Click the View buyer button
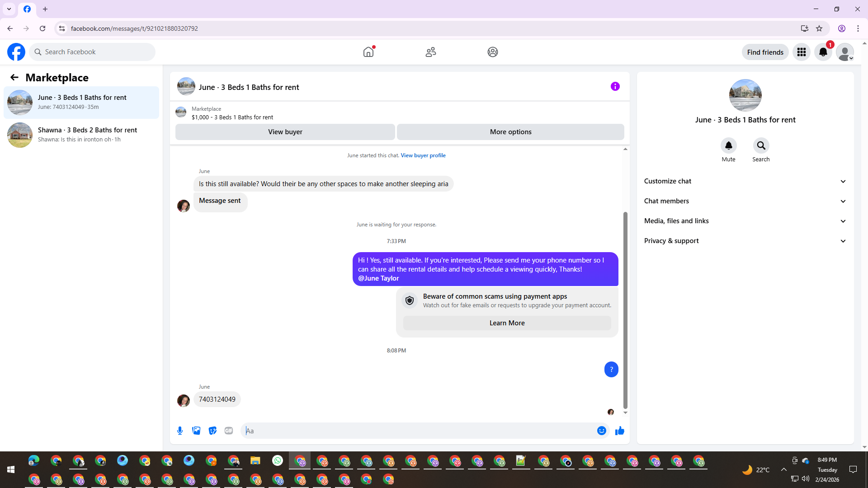This screenshot has height=488, width=868. point(285,132)
